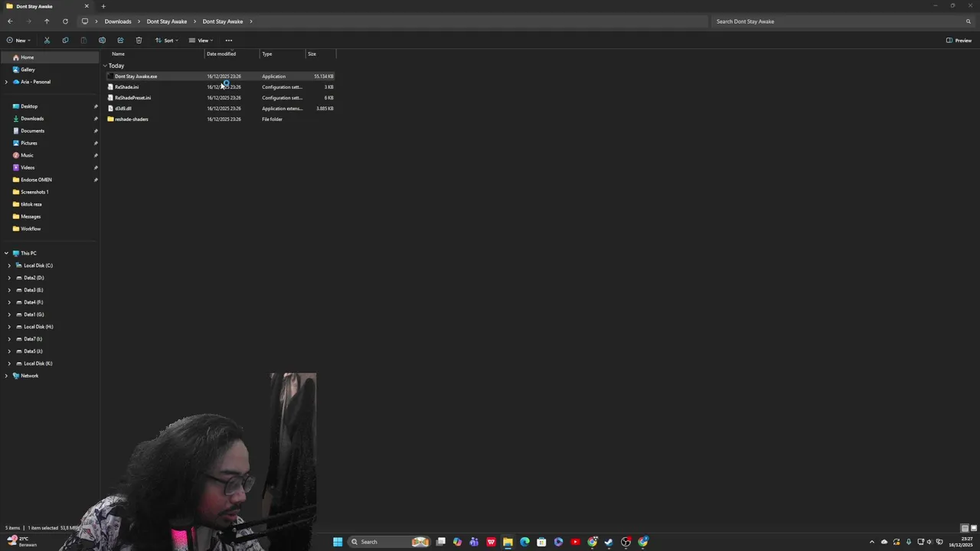This screenshot has height=551, width=980.
Task: Open pinned Pictures folder
Action: click(x=29, y=143)
